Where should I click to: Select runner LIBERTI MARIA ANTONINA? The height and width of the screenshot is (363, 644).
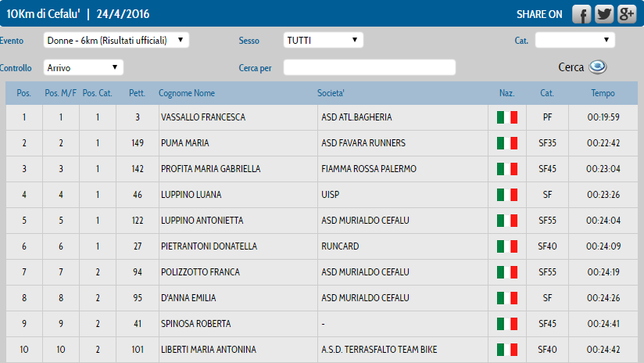tap(209, 350)
